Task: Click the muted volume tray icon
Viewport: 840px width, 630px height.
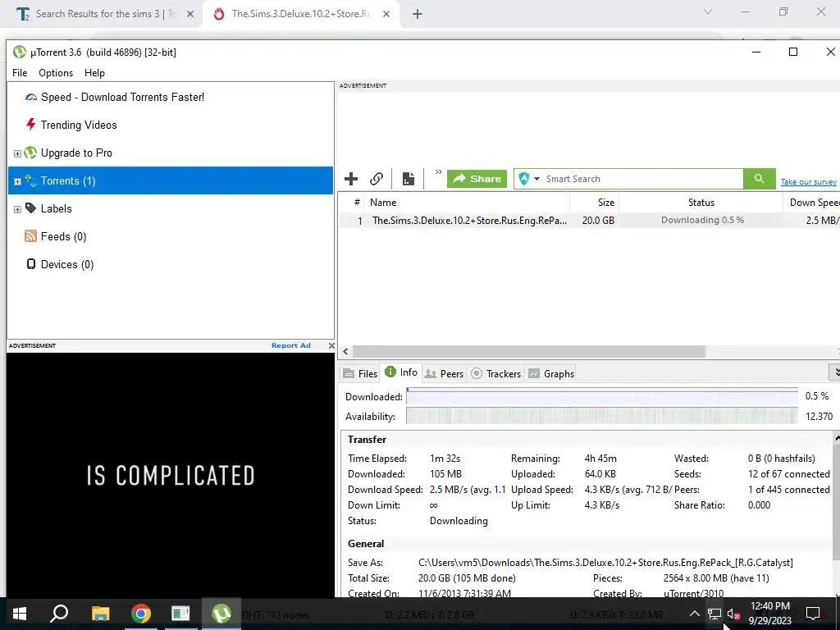Action: (x=733, y=614)
